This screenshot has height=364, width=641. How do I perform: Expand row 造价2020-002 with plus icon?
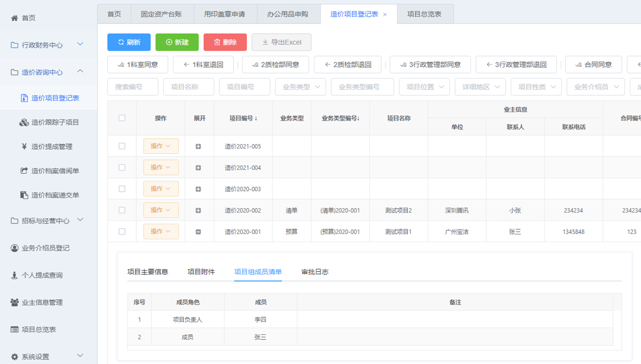[x=198, y=210]
